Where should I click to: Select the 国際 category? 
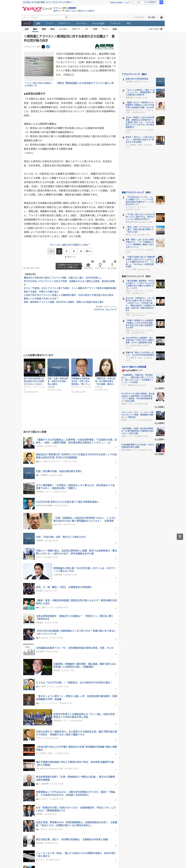pos(44,29)
